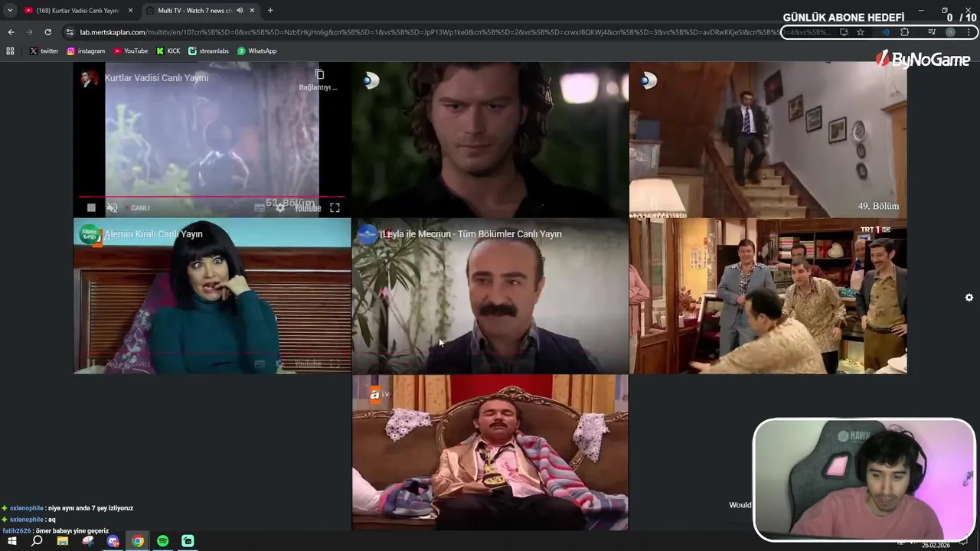Open File Explorer from taskbar
This screenshot has height=551, width=980.
tap(63, 541)
